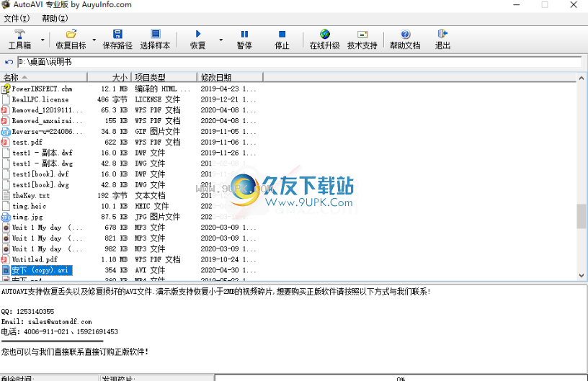Screen dimensions: 588x381
Task: Select file Reverse-u=224086...
Action: 47,132
